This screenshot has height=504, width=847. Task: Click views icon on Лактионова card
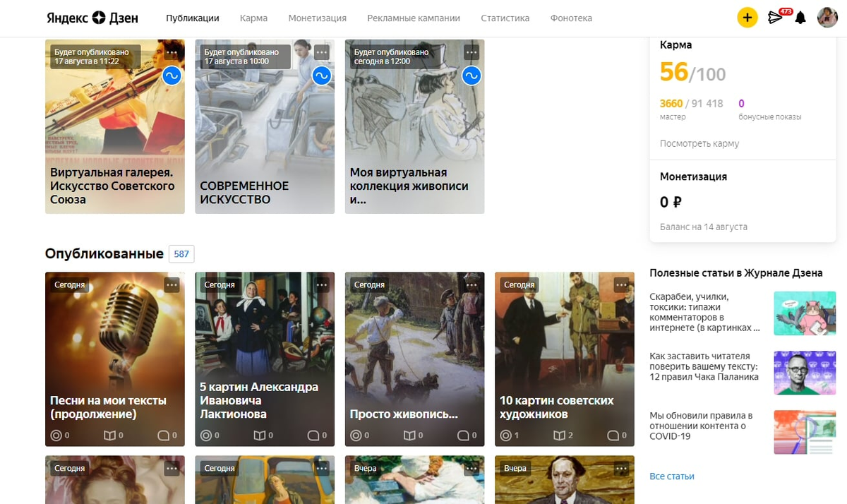(206, 436)
